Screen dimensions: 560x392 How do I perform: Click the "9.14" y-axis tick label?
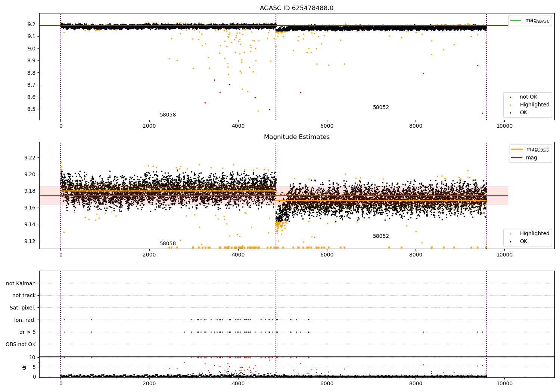(x=29, y=224)
